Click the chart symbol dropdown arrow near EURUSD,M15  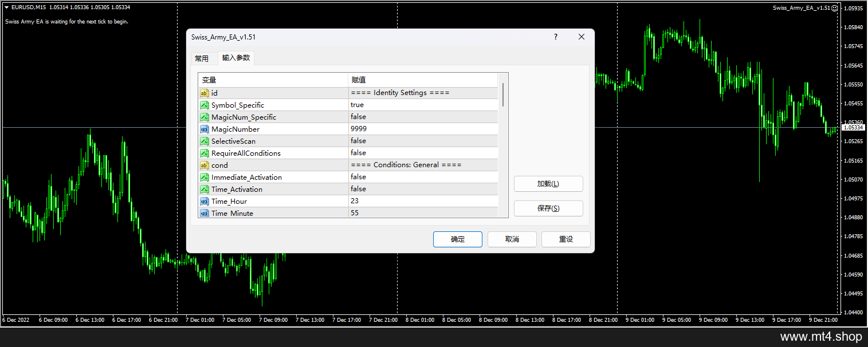(6, 7)
